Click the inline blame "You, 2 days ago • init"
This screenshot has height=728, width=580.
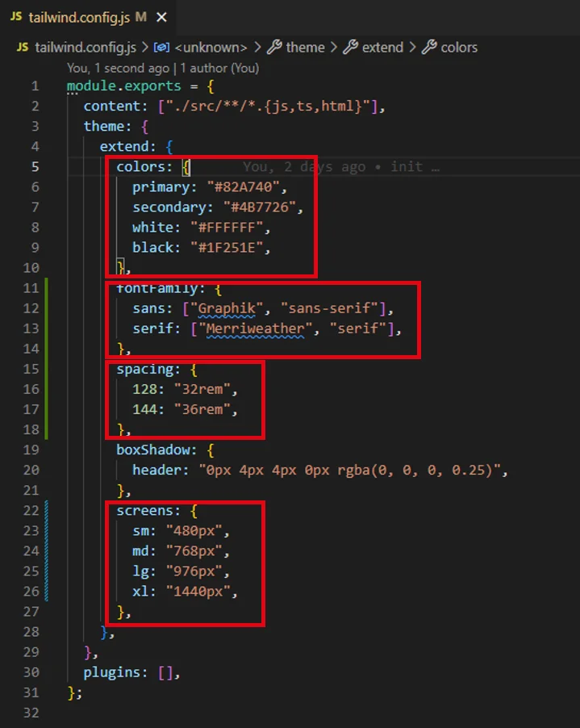tap(341, 167)
